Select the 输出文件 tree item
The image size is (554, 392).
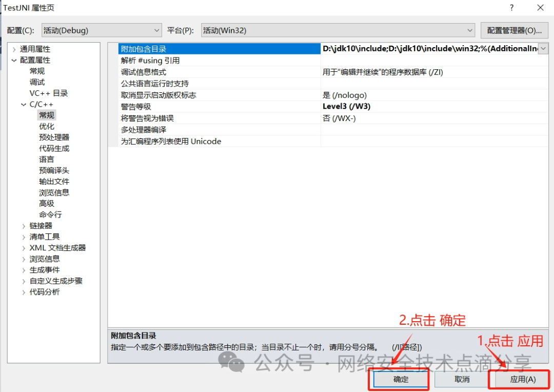point(54,181)
